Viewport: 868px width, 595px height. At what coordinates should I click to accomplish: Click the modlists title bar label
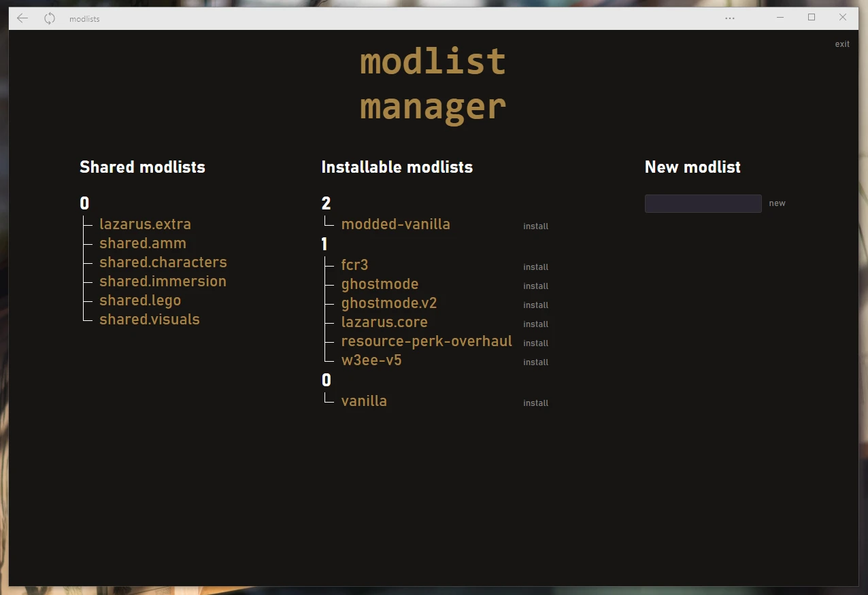tap(84, 19)
